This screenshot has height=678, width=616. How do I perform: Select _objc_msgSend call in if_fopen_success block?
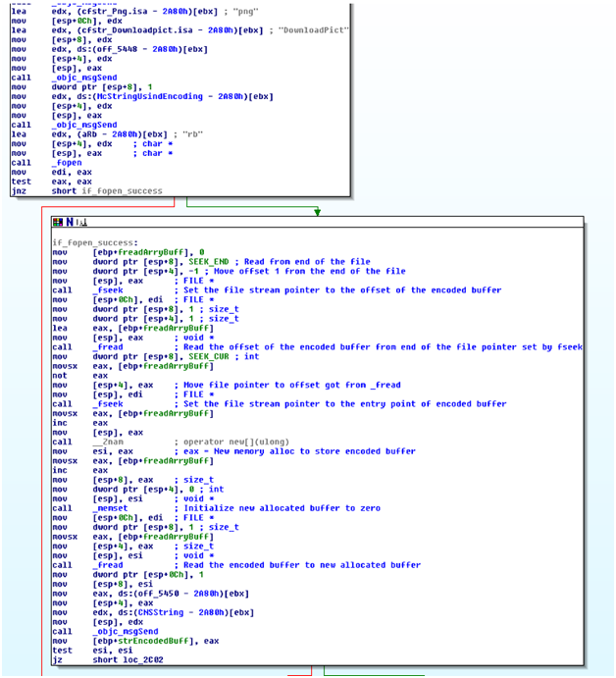pyautogui.click(x=106, y=632)
